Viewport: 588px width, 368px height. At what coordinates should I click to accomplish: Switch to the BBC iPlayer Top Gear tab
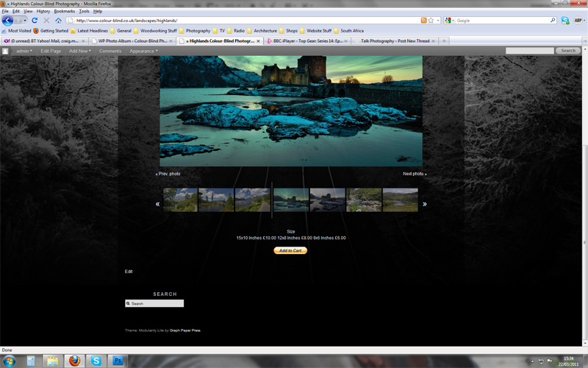pos(307,41)
